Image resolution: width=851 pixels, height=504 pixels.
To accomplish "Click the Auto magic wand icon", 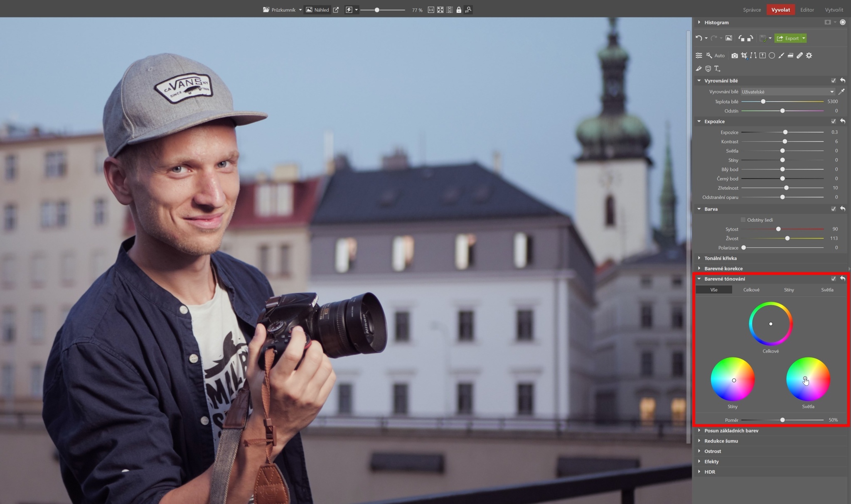I will coord(709,55).
